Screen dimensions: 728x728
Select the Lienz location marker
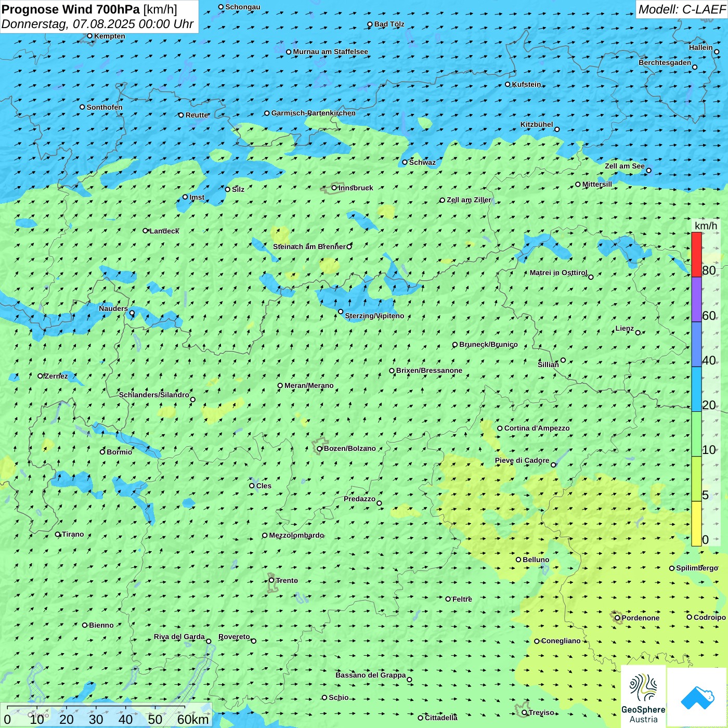(638, 333)
